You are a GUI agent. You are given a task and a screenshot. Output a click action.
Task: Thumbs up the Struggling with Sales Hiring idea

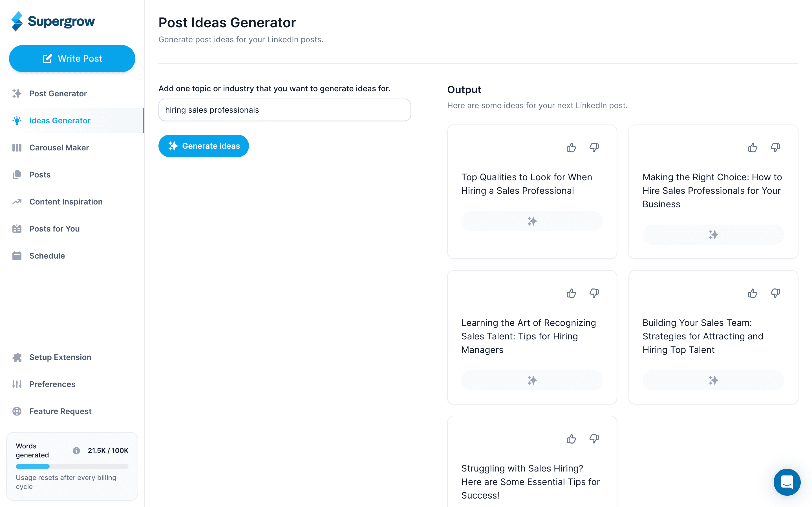click(572, 439)
